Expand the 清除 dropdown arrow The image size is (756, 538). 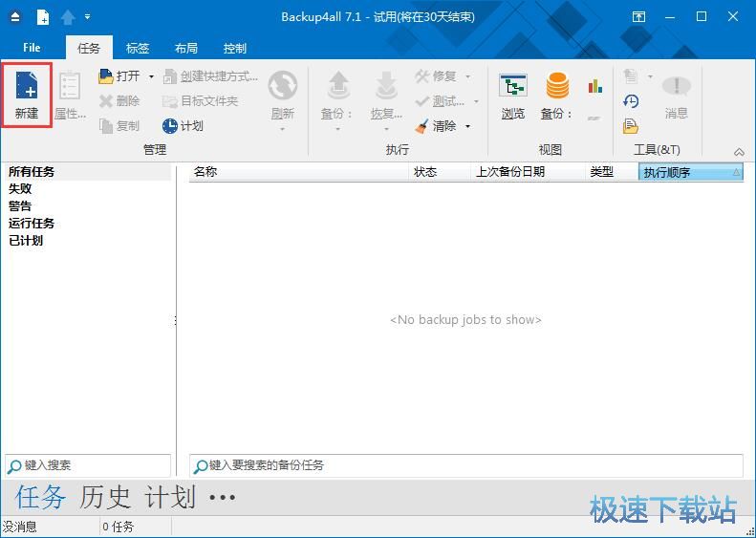(x=467, y=127)
